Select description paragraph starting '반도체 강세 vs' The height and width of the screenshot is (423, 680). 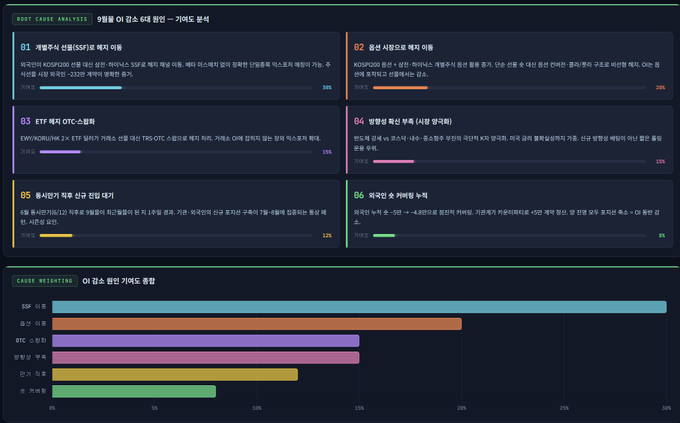click(508, 143)
